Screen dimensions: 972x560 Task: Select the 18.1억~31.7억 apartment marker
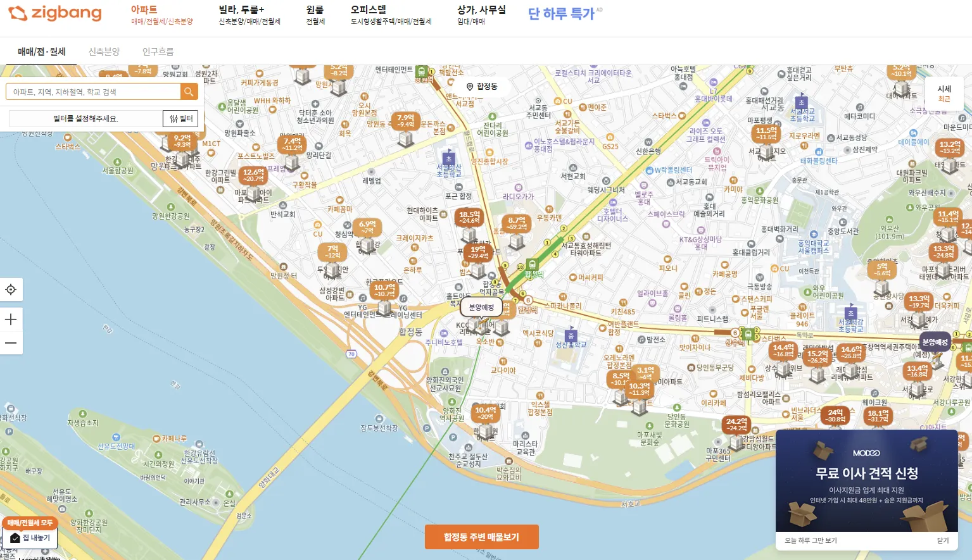coord(878,416)
